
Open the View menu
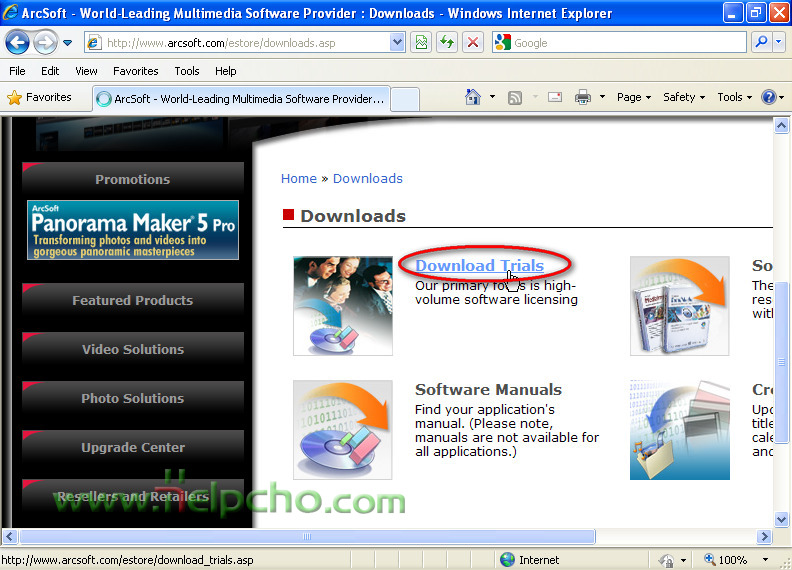pos(86,71)
